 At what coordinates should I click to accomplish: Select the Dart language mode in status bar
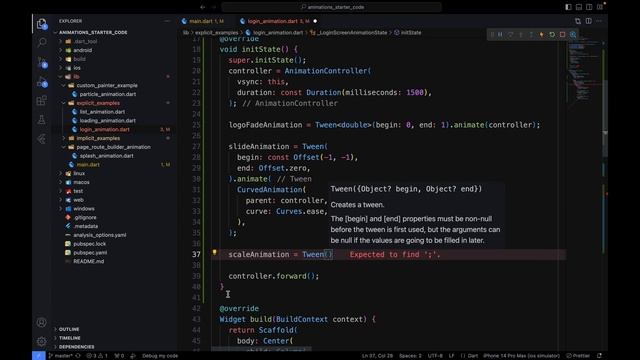pyautogui.click(x=472, y=356)
